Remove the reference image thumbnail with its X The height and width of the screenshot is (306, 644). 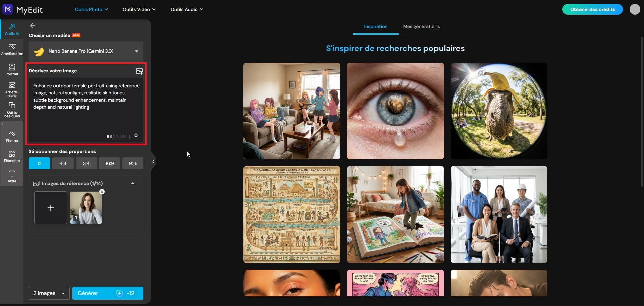pos(102,192)
